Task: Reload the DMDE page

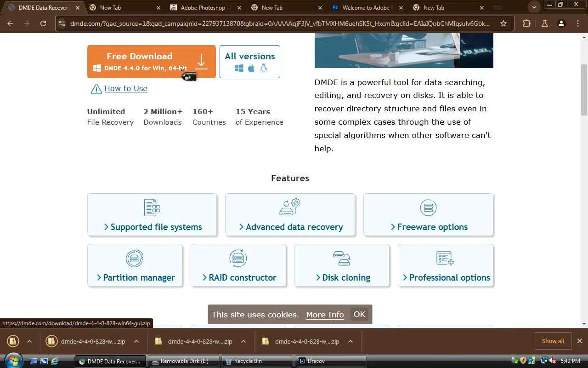Action: [43, 23]
